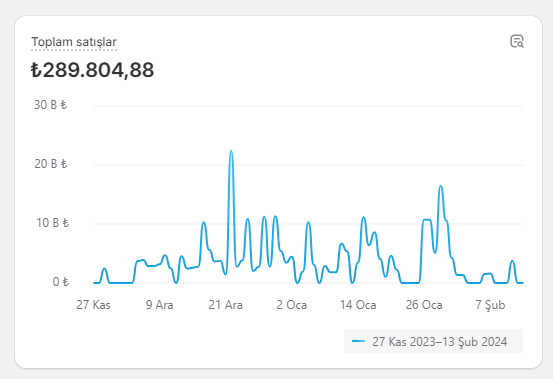
Task: Click the 0 ₺ axis label
Action: 61,282
